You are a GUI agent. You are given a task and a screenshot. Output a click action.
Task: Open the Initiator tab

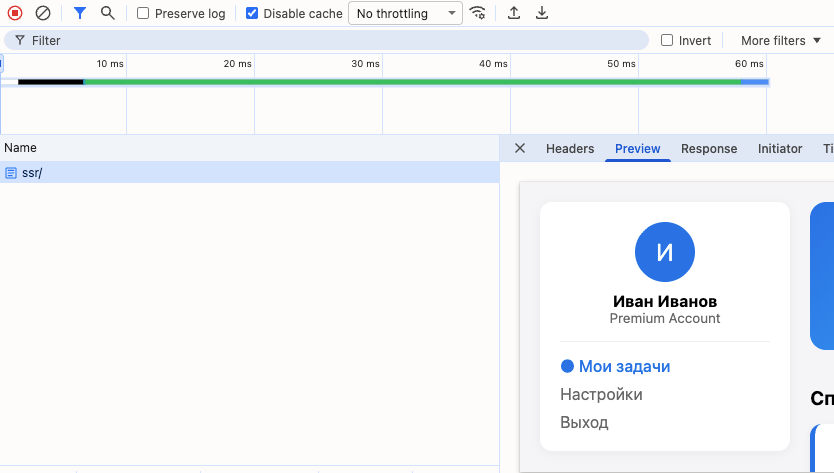coord(779,148)
